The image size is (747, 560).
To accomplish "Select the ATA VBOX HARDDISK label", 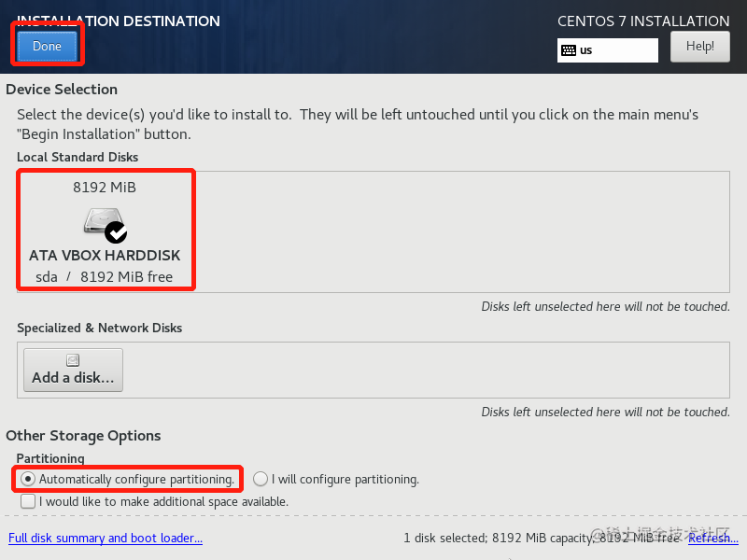I will pos(105,255).
